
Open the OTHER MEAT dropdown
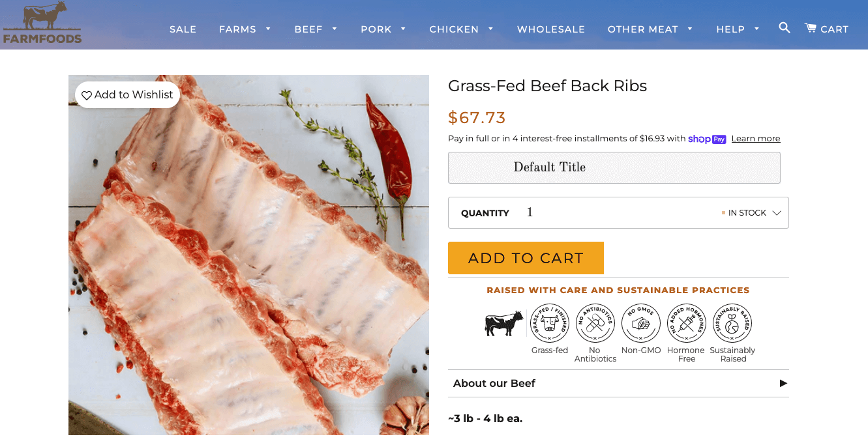pyautogui.click(x=650, y=29)
